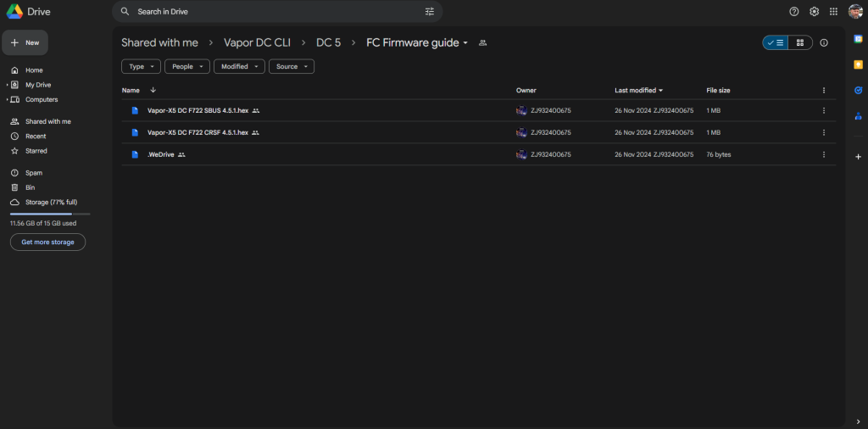Open Google Contacts side panel icon
Screen dimensions: 868x429
[858, 115]
